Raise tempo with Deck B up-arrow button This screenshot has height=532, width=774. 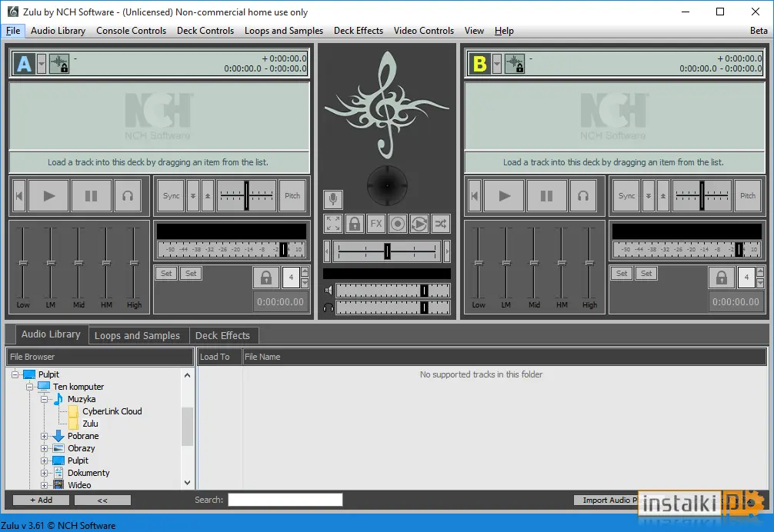coord(663,196)
